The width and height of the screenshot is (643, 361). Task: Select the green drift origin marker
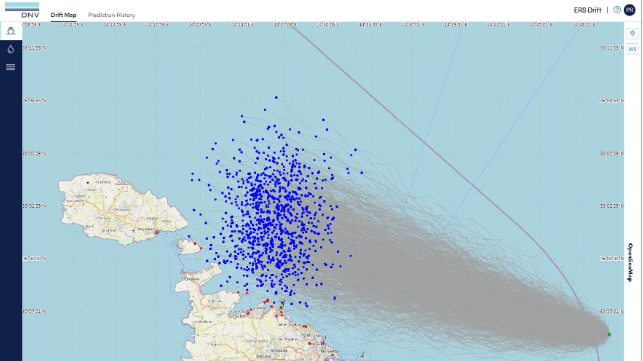point(609,334)
